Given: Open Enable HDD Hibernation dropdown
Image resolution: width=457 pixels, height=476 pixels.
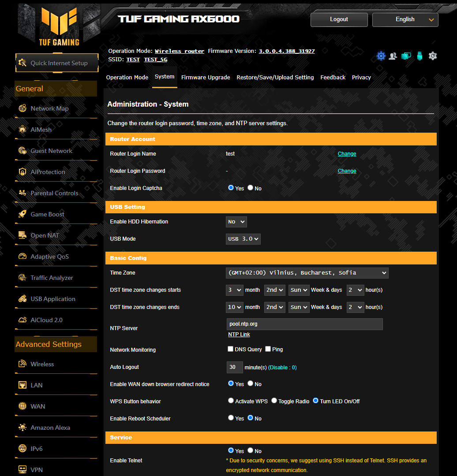Looking at the screenshot, I should coord(236,222).
